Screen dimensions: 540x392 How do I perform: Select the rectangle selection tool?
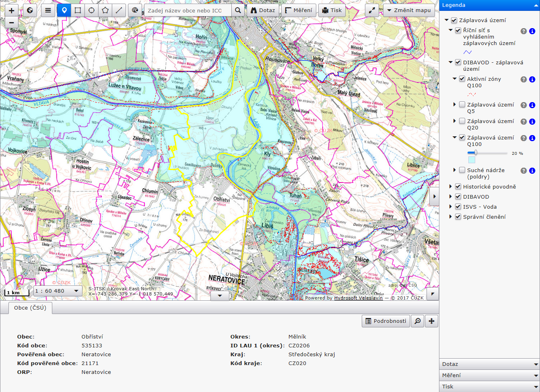click(78, 10)
